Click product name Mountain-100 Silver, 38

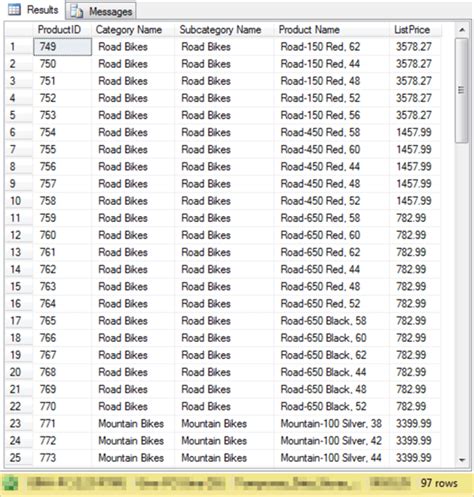[331, 424]
